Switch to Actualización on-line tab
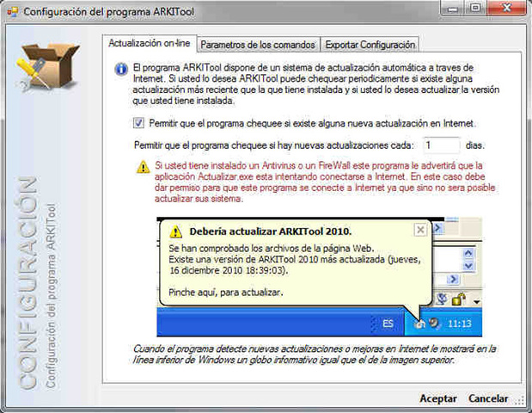532x413 pixels. 150,44
